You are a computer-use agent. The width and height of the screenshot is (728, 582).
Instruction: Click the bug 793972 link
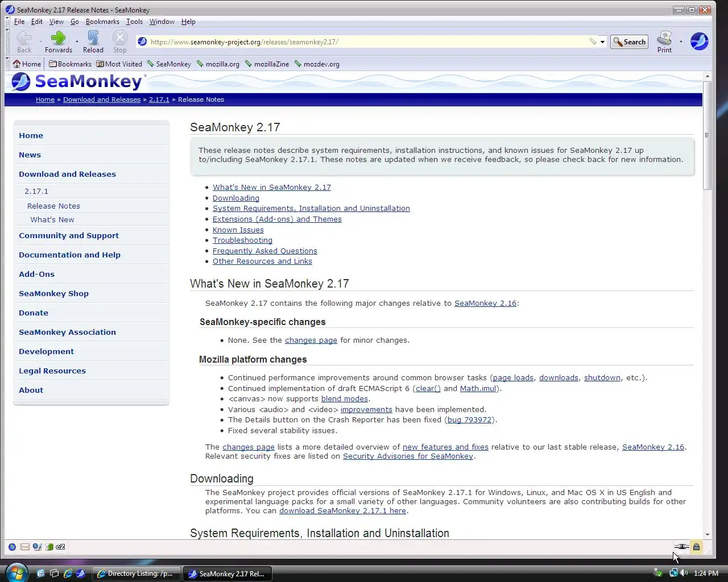click(469, 419)
